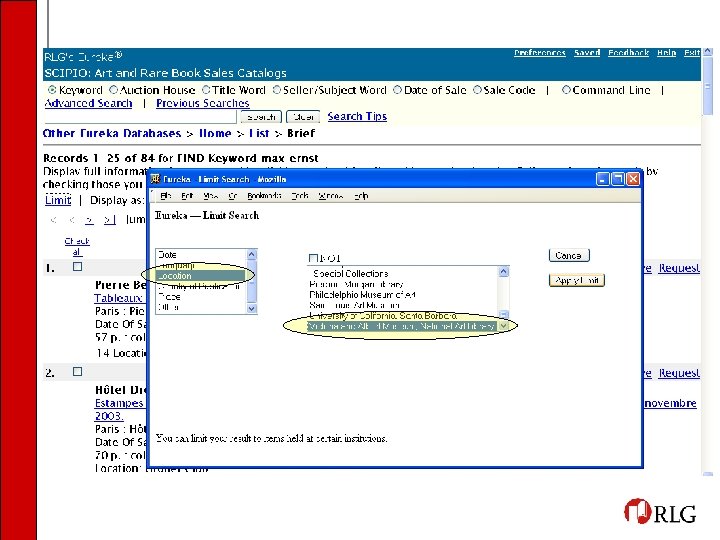Go to the Home breadcrumb
Screen dimensions: 720x540
(x=215, y=133)
